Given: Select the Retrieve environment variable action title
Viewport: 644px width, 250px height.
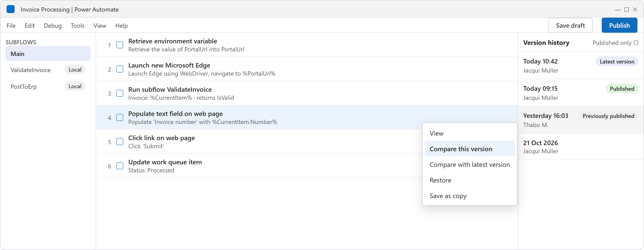Looking at the screenshot, I should click(173, 41).
